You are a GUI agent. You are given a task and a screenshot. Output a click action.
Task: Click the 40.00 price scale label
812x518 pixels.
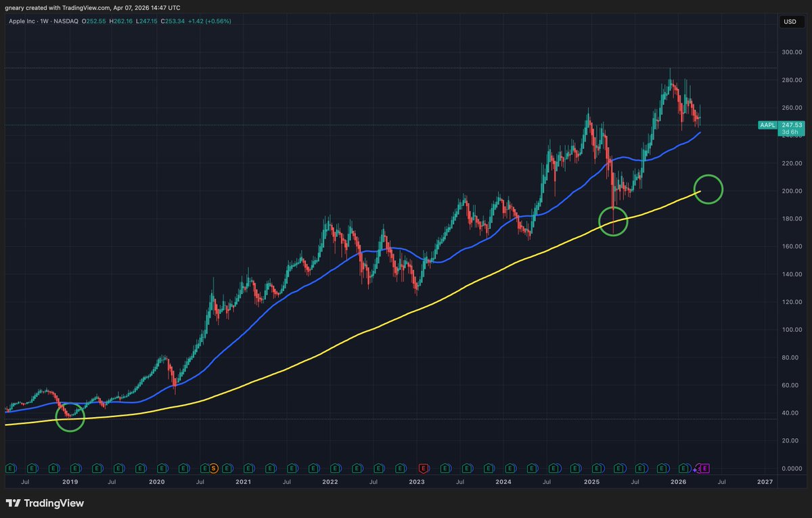(x=791, y=413)
